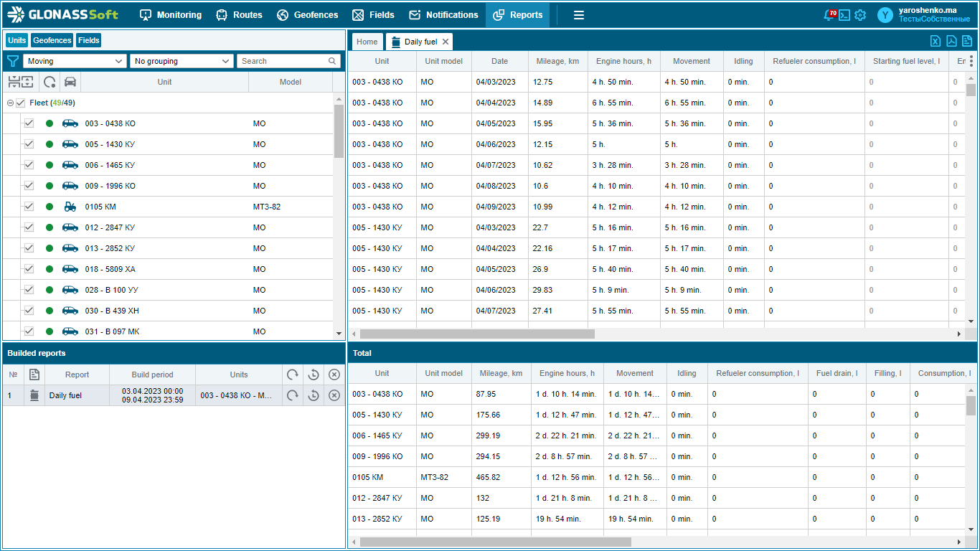Open the Notifications section
This screenshot has width=980, height=551.
point(443,14)
